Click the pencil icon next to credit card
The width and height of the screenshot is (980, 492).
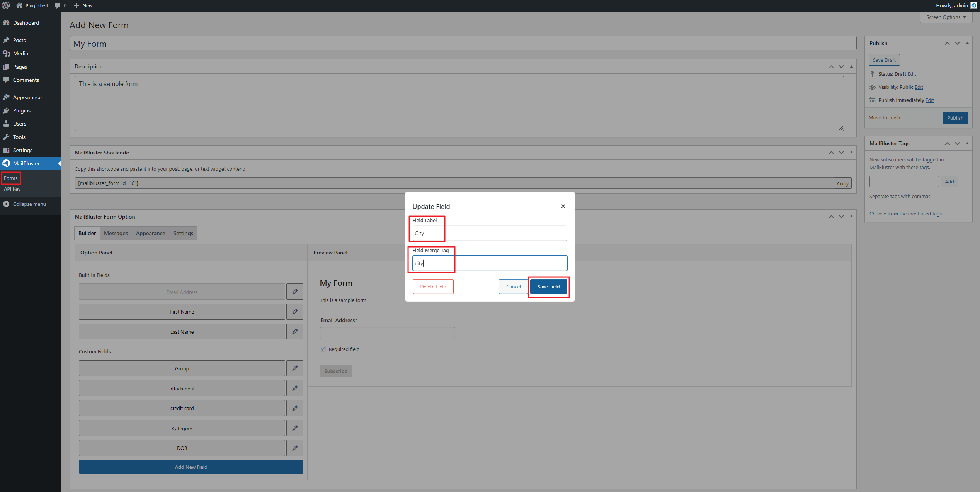(x=295, y=408)
